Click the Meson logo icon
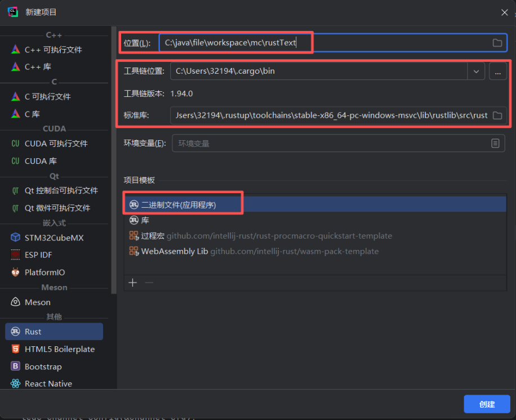Viewport: 516px width, 420px height. 15,302
